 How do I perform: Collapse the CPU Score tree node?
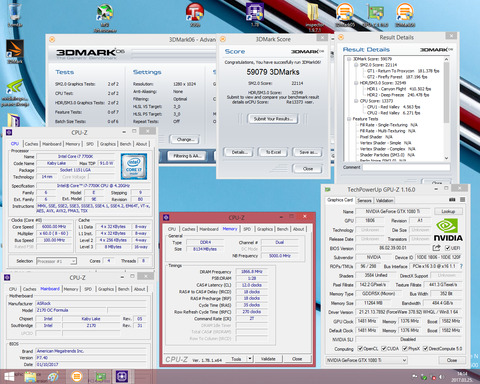coord(355,101)
